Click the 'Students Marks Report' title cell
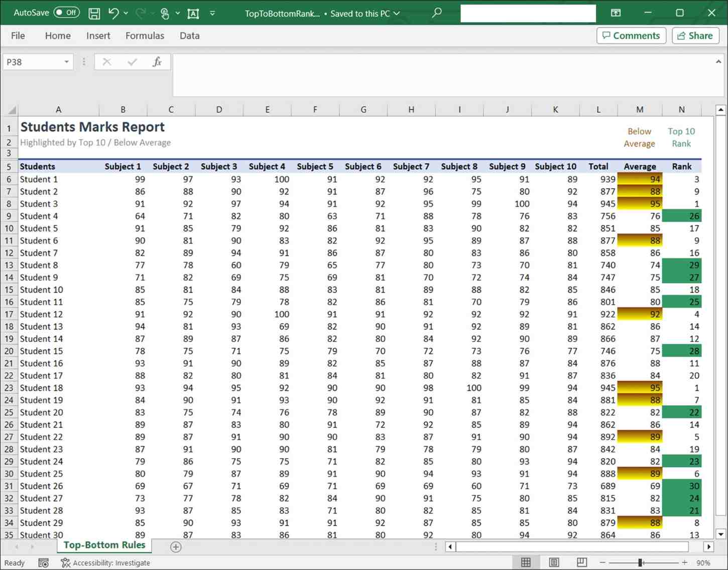 pos(92,127)
